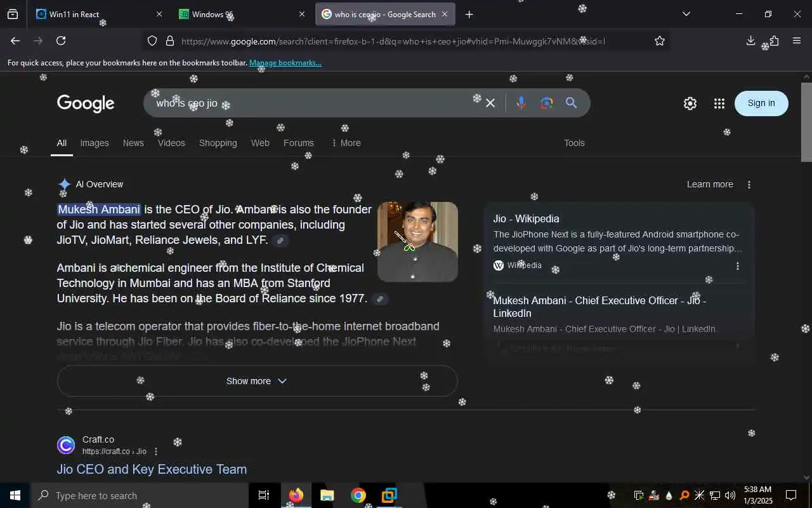Open the Firefox extensions menu
Image resolution: width=812 pixels, height=508 pixels.
773,41
